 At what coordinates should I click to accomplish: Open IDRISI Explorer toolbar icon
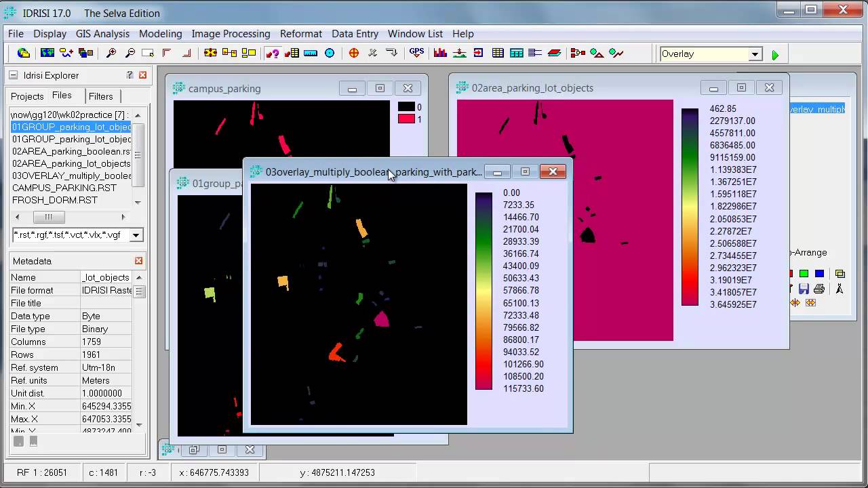coord(24,53)
